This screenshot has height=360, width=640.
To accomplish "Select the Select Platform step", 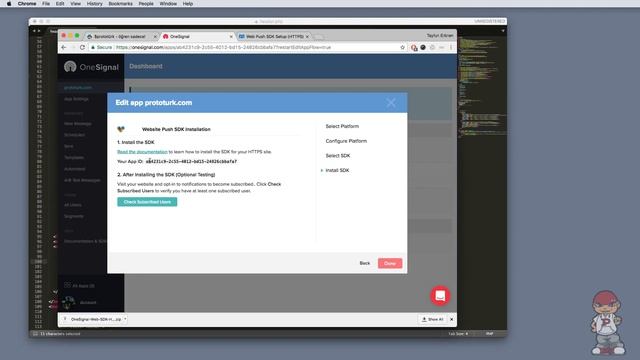I will (342, 126).
